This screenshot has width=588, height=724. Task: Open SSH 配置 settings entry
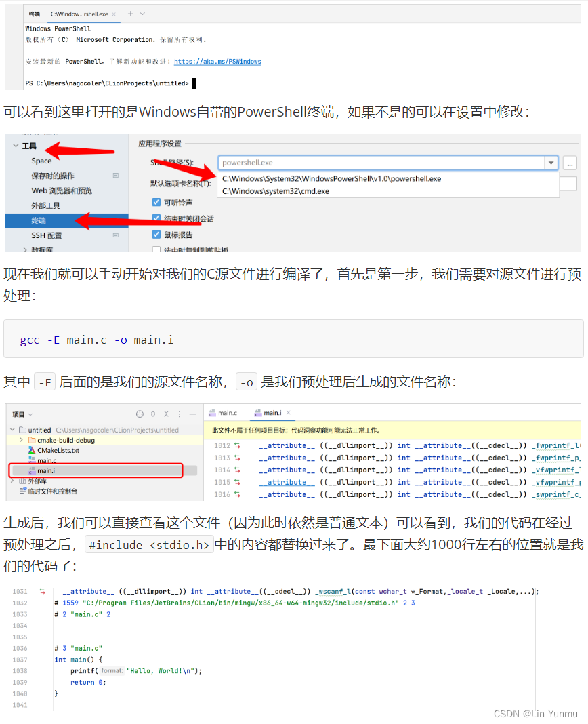pos(47,235)
